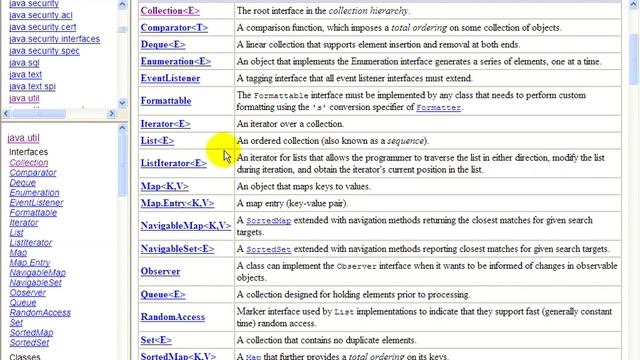Open Comparator<T> in the interface table
The width and height of the screenshot is (640, 360).
(174, 28)
